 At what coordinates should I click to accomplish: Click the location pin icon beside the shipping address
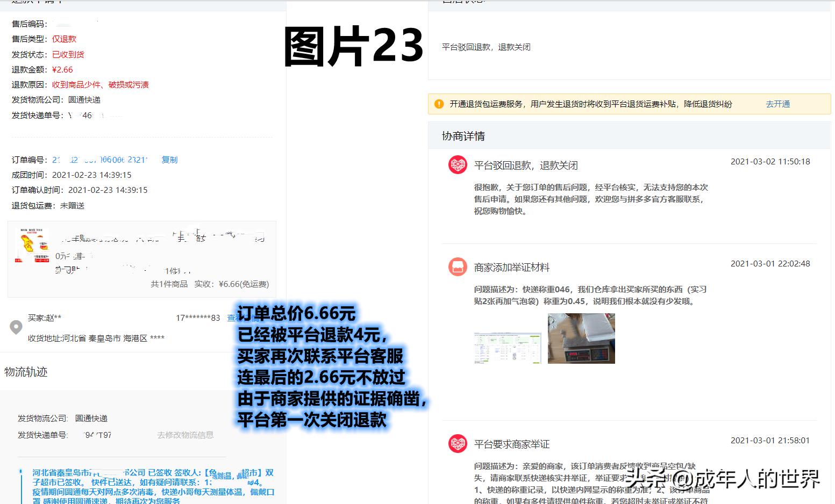click(16, 328)
